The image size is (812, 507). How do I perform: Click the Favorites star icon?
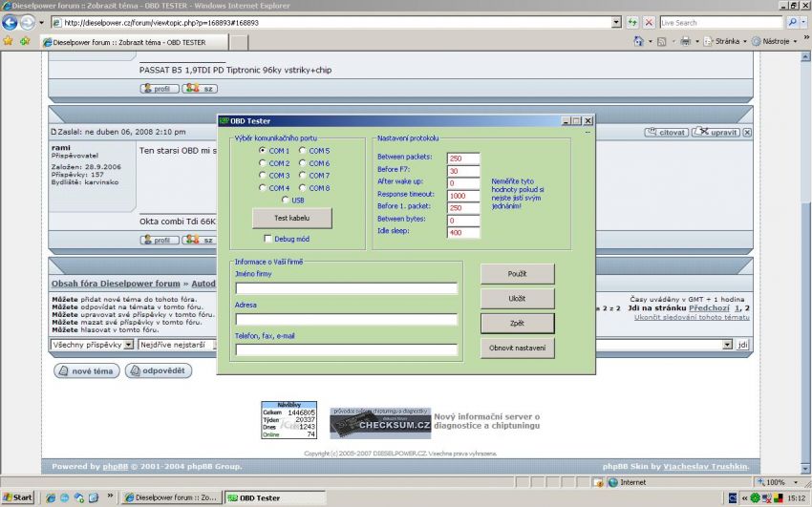[x=9, y=41]
